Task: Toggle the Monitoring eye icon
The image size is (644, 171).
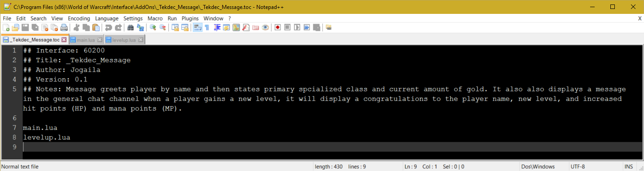Action: pos(266,27)
